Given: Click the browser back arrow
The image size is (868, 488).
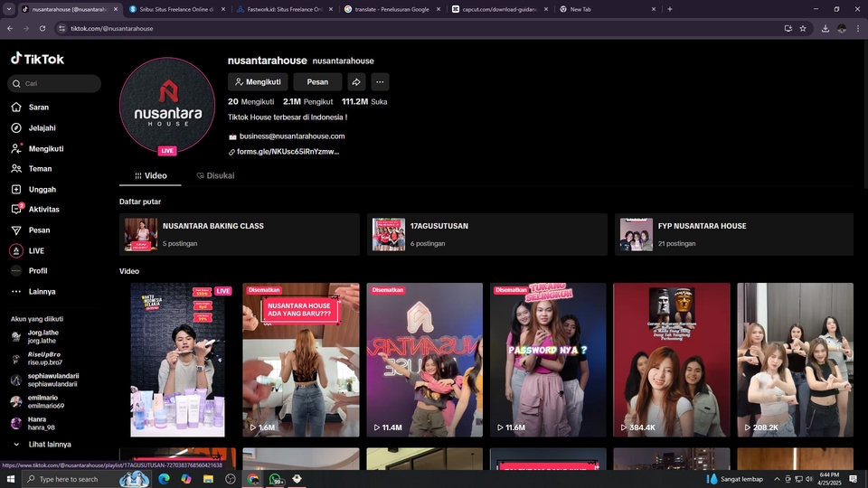Looking at the screenshot, I should click(x=10, y=28).
